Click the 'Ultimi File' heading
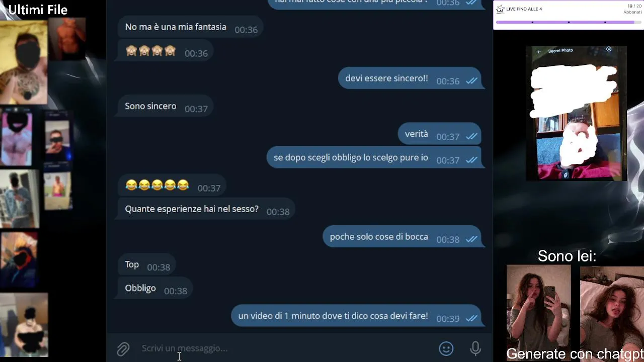Viewport: 644px width, 362px height. pos(38,10)
